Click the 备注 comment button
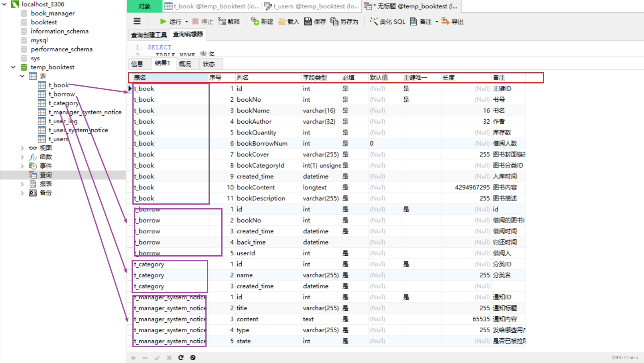 pos(421,22)
